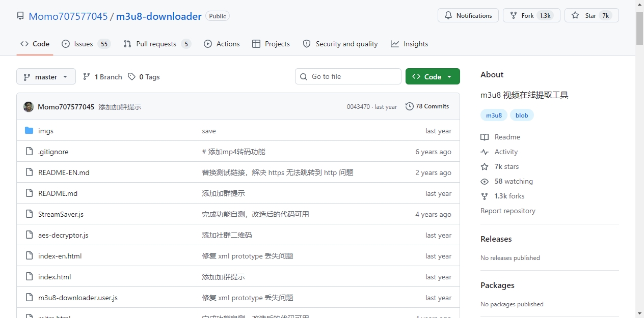
Task: View the 1 Branch link
Action: pyautogui.click(x=102, y=77)
